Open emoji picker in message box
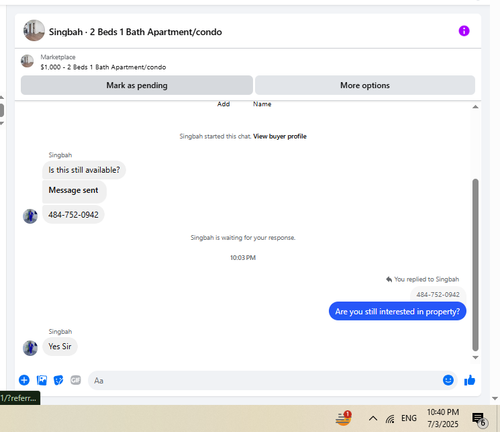This screenshot has width=500, height=432. (448, 380)
